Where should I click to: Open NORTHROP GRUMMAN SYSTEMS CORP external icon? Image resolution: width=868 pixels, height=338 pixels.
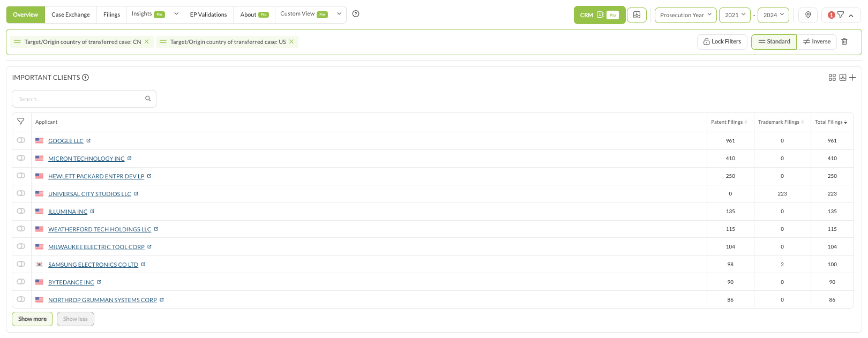pos(162,300)
